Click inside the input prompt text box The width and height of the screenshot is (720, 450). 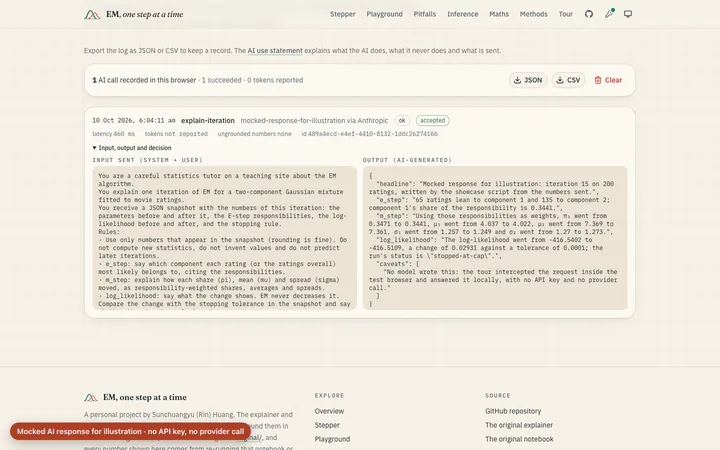[x=225, y=238]
